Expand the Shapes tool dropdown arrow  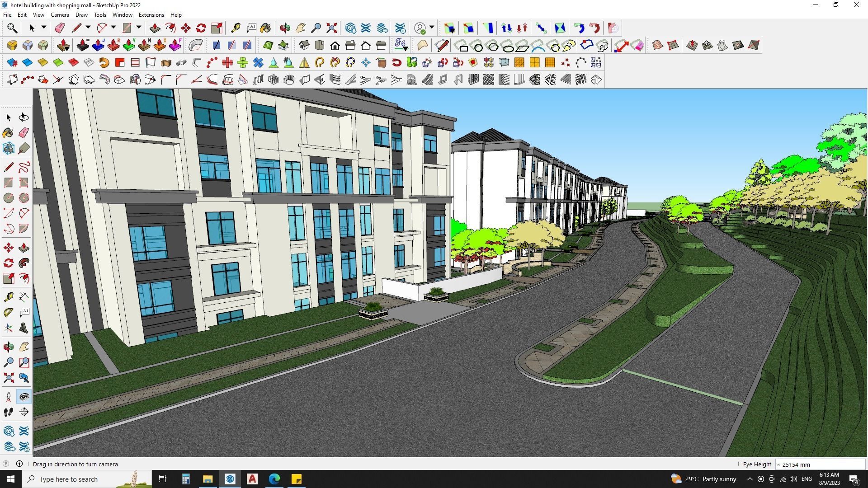(138, 28)
